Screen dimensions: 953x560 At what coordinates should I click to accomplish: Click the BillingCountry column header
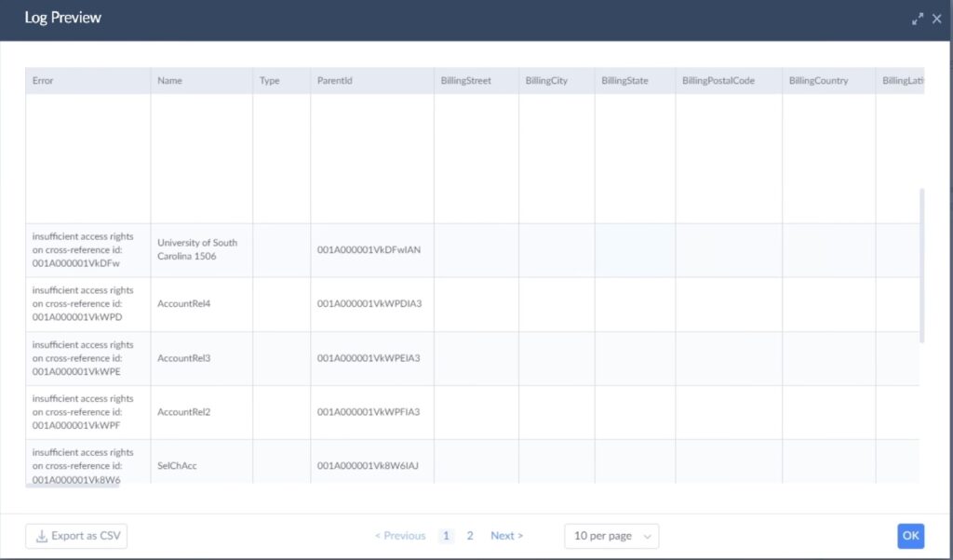click(829, 81)
